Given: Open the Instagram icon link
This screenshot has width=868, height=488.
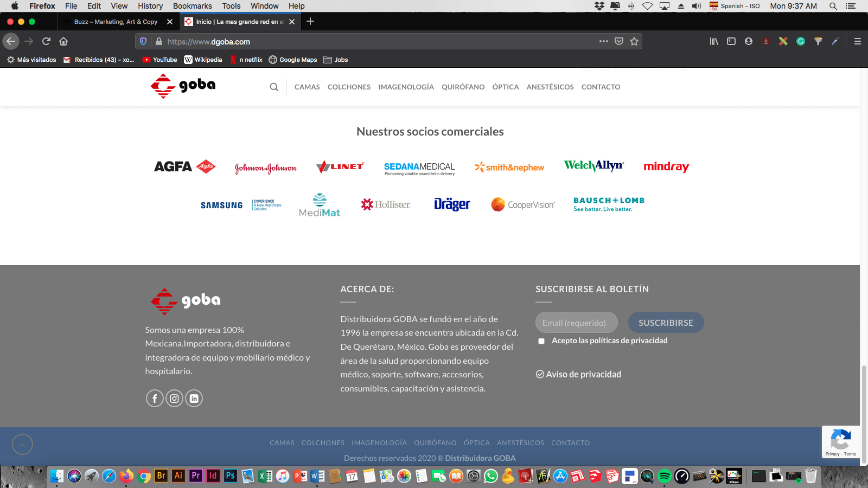Looking at the screenshot, I should coord(174,399).
